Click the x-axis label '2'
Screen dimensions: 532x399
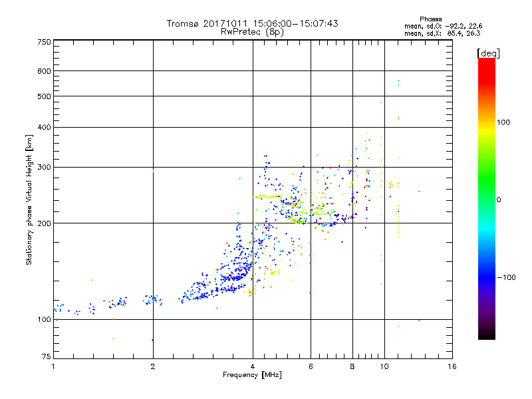tap(153, 366)
